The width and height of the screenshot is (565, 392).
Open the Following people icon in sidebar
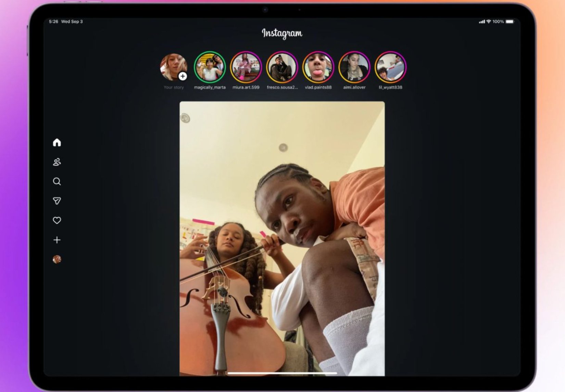57,162
